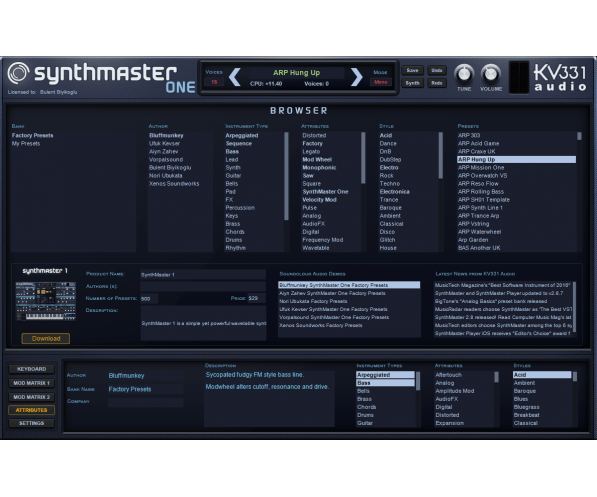The height and width of the screenshot is (497, 597).
Task: Select preset ARP Acid Game
Action: coord(478,144)
